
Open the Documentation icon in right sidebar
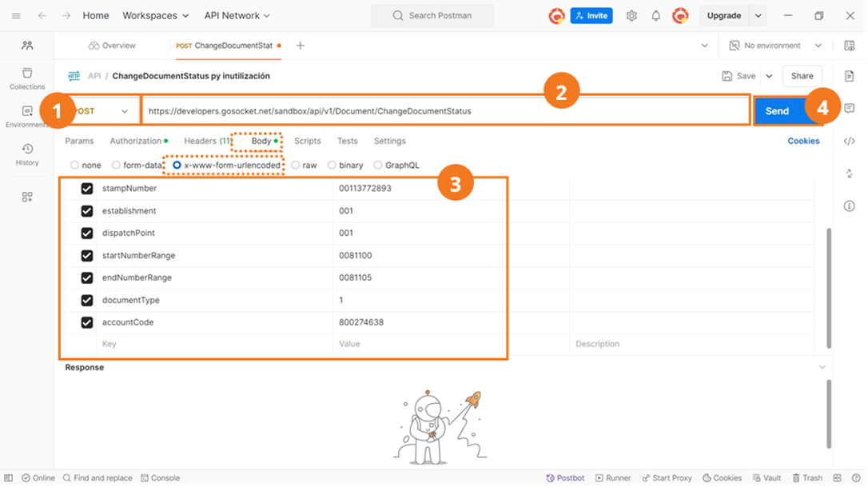[x=849, y=76]
